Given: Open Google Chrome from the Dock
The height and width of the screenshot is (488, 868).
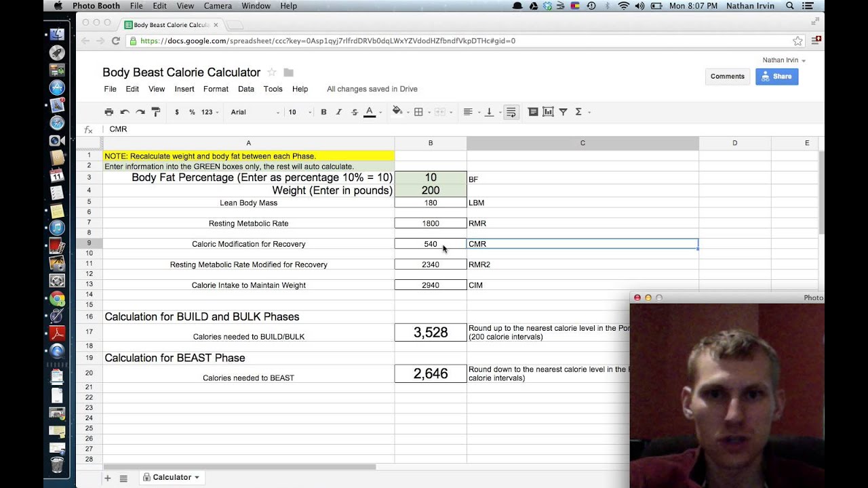Looking at the screenshot, I should (x=58, y=298).
